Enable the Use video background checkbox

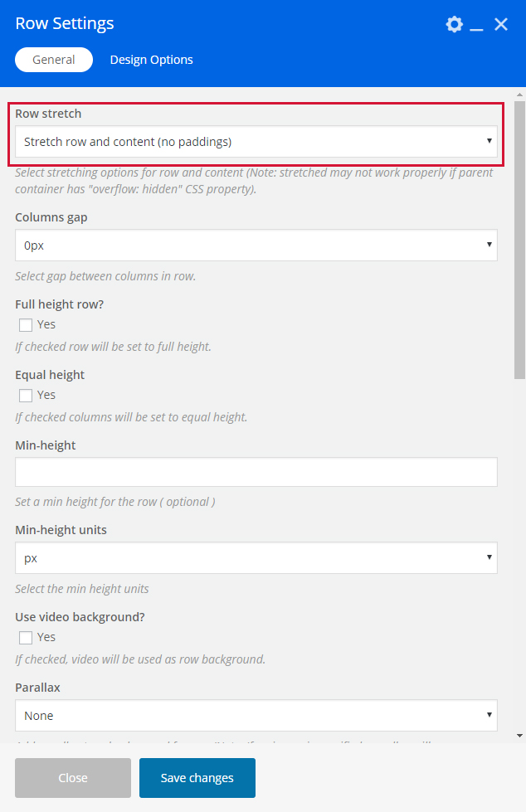(26, 638)
